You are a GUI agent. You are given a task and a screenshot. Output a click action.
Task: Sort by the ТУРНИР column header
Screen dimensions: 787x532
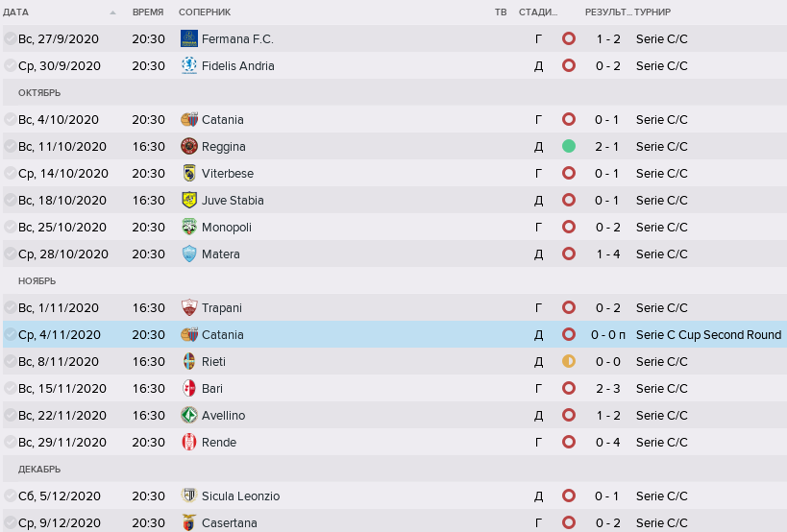click(x=653, y=12)
